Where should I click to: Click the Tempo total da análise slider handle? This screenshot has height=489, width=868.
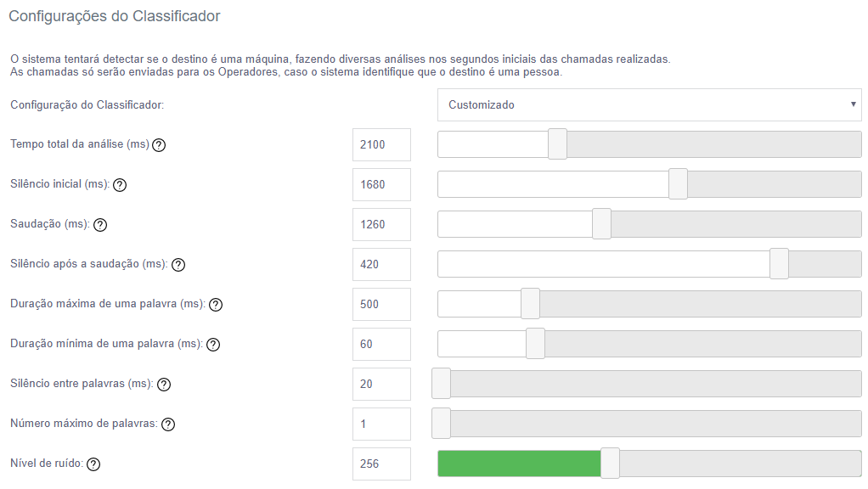tap(557, 144)
